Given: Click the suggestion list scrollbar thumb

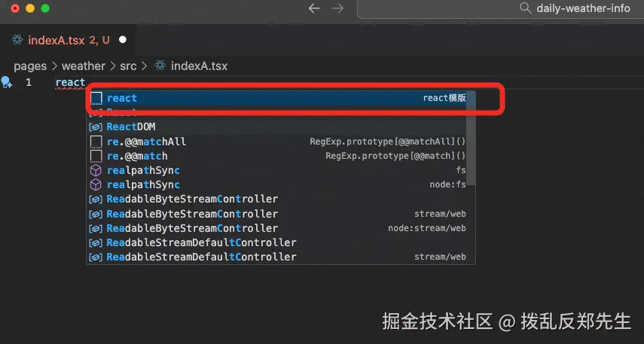Looking at the screenshot, I should [x=471, y=139].
